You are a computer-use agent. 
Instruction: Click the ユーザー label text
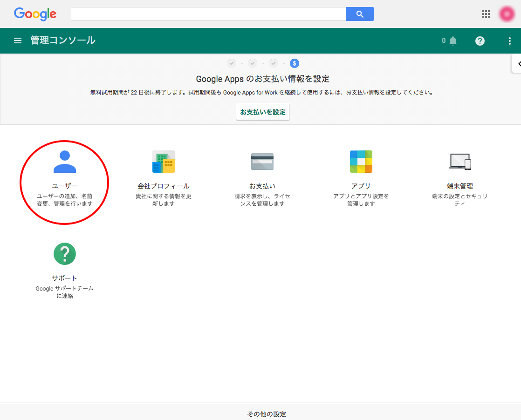pyautogui.click(x=65, y=186)
